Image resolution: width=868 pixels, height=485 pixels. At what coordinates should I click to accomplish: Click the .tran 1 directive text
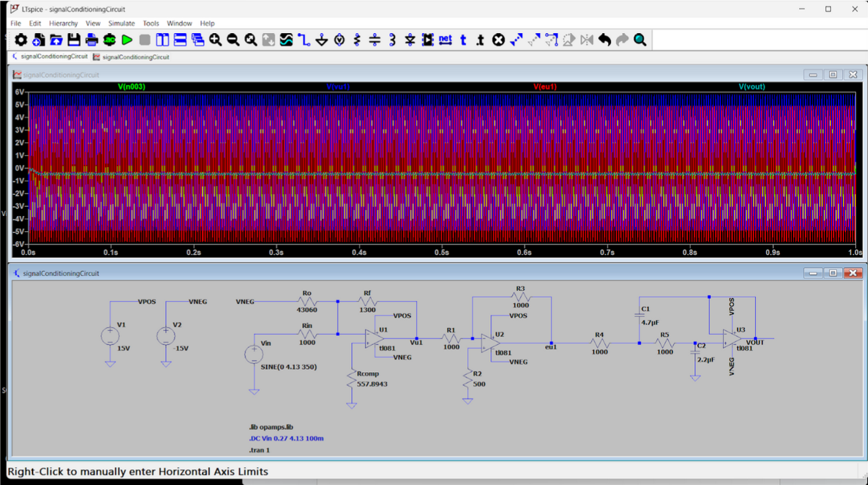(259, 450)
